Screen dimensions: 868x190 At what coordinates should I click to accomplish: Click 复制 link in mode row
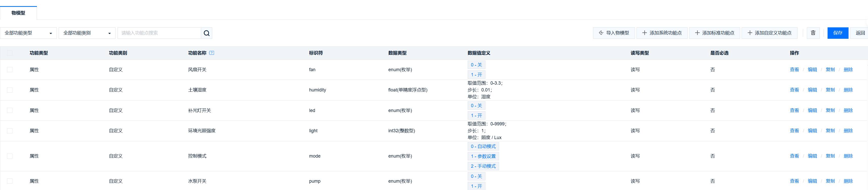click(830, 156)
